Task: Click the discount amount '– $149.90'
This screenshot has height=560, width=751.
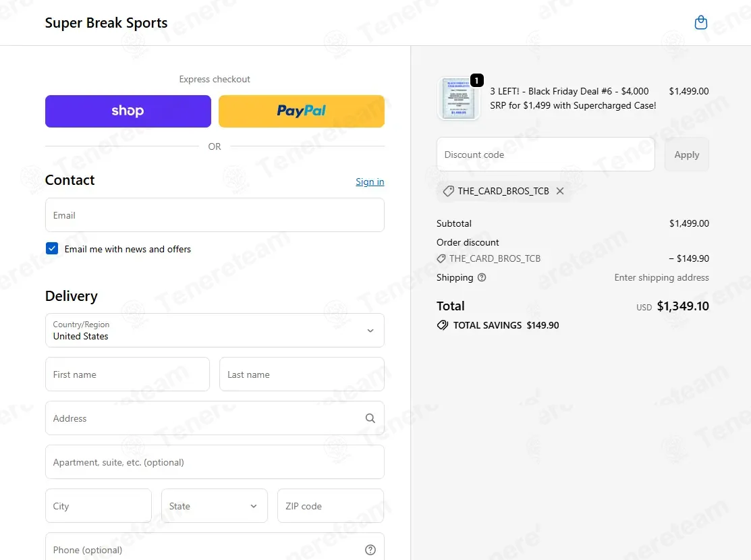Action: pyautogui.click(x=689, y=258)
